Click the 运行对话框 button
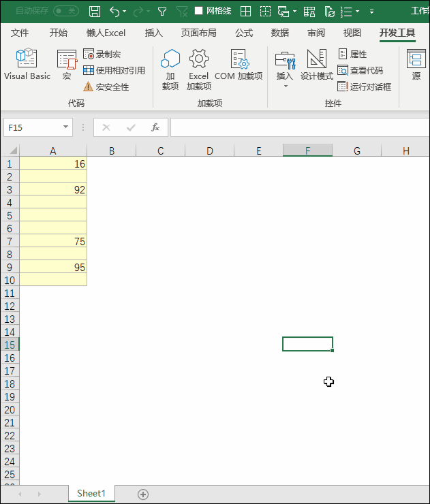 click(x=365, y=86)
